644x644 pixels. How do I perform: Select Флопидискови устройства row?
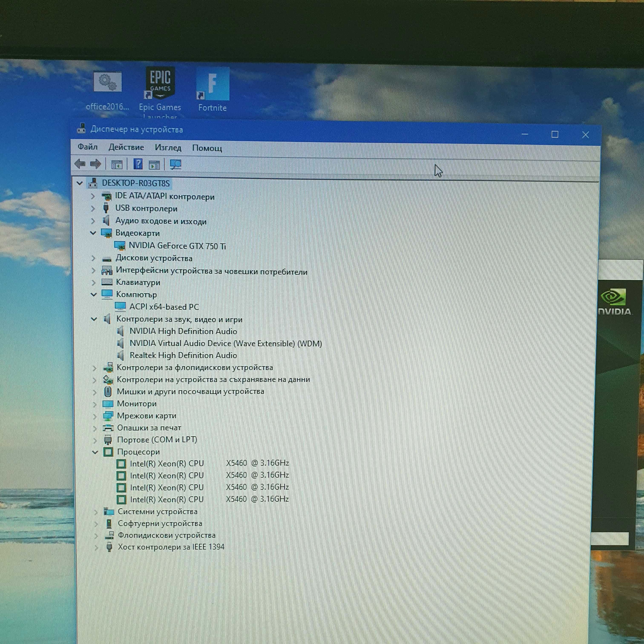[167, 535]
